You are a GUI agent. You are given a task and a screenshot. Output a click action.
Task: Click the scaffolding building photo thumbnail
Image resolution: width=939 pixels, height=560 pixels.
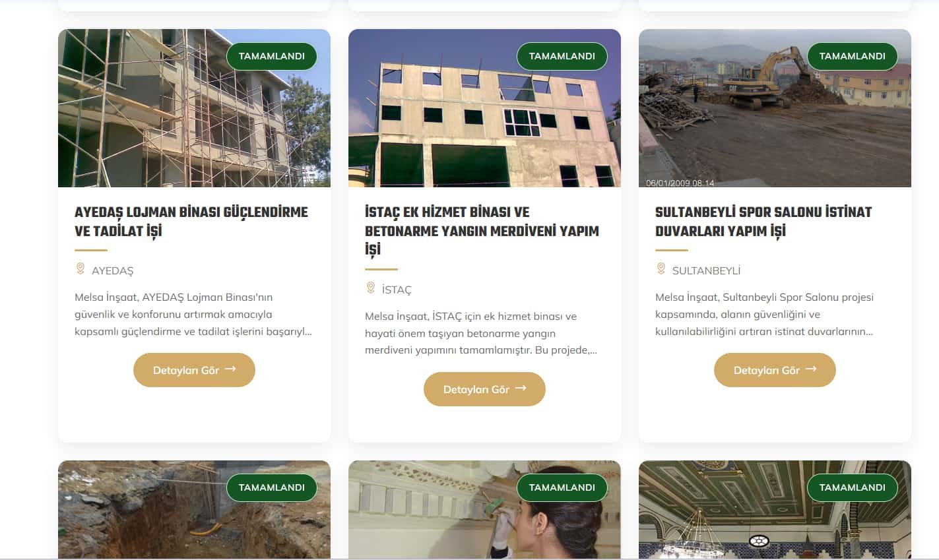(194, 108)
